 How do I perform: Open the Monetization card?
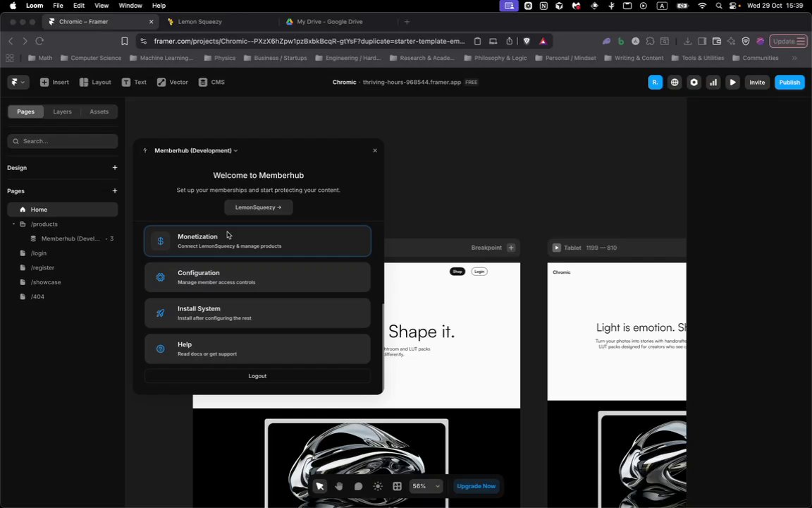tap(257, 241)
